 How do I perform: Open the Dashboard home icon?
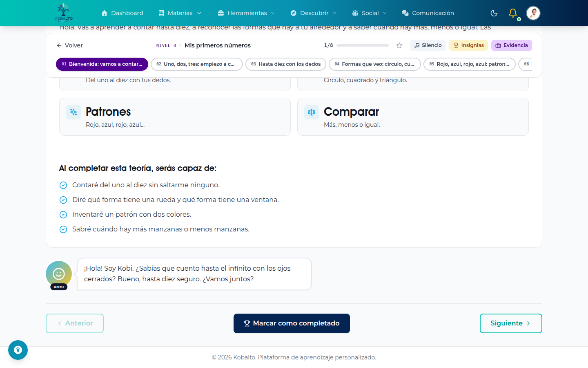105,13
